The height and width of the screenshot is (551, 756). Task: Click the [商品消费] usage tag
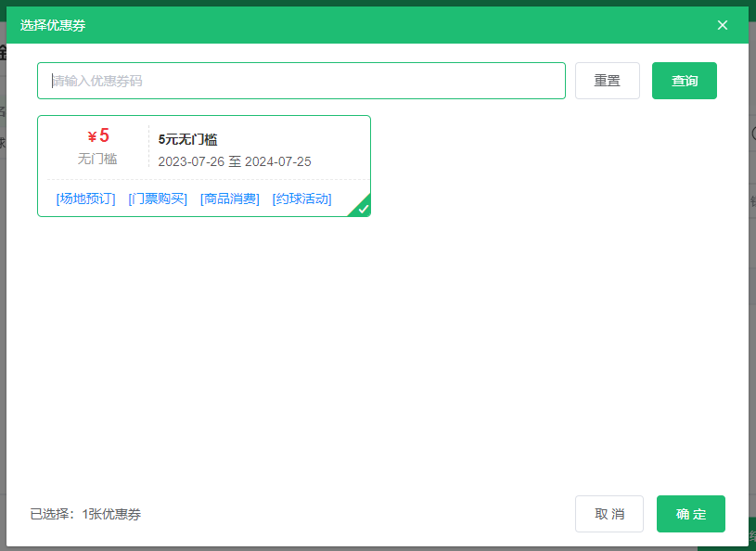pos(230,199)
